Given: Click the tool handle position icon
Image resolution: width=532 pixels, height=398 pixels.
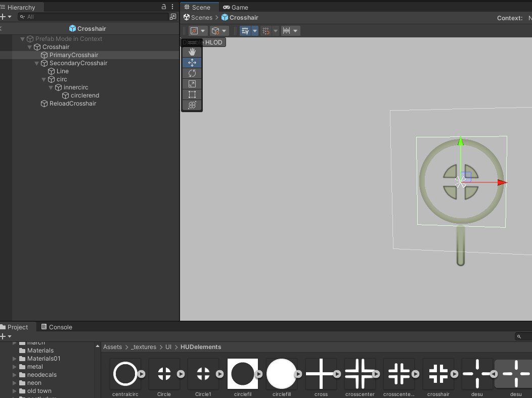Looking at the screenshot, I should [x=194, y=31].
